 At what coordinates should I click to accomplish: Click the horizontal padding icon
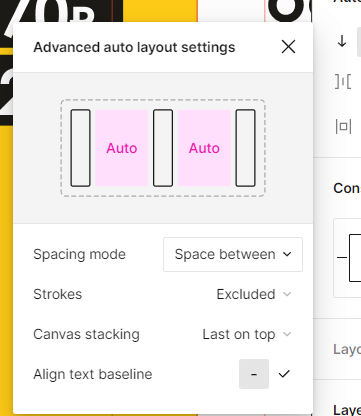(x=343, y=127)
